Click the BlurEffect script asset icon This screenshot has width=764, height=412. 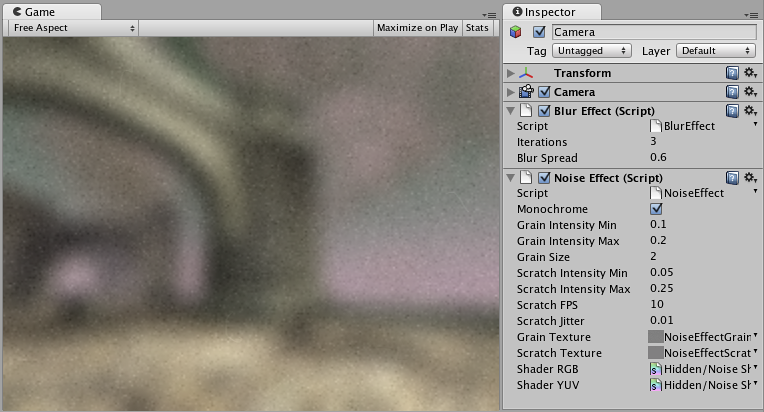click(656, 126)
